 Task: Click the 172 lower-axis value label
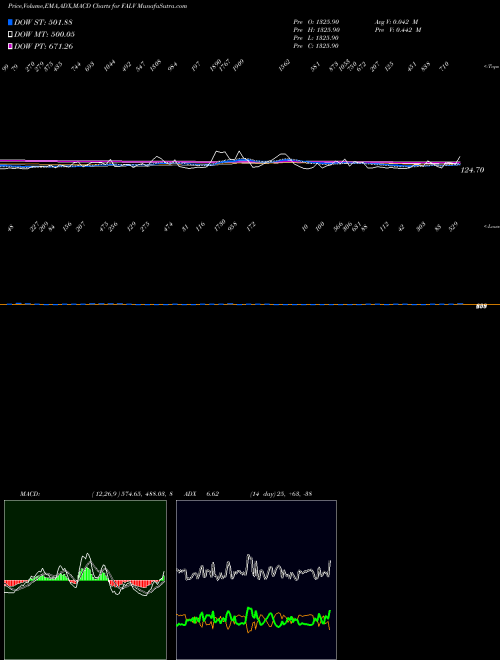[x=251, y=227]
